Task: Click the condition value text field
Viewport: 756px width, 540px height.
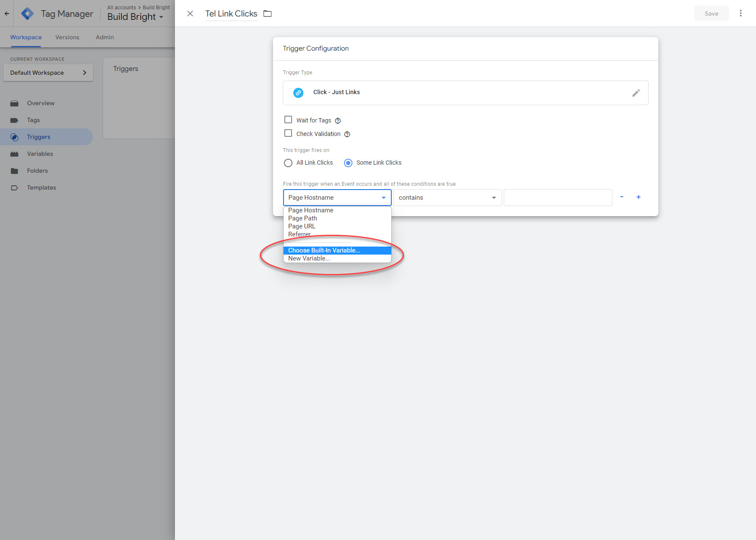Action: pos(557,198)
